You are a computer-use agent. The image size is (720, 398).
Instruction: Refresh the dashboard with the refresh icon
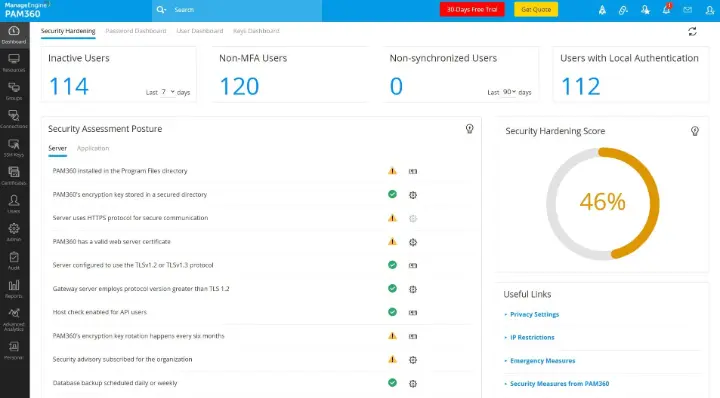coord(692,31)
